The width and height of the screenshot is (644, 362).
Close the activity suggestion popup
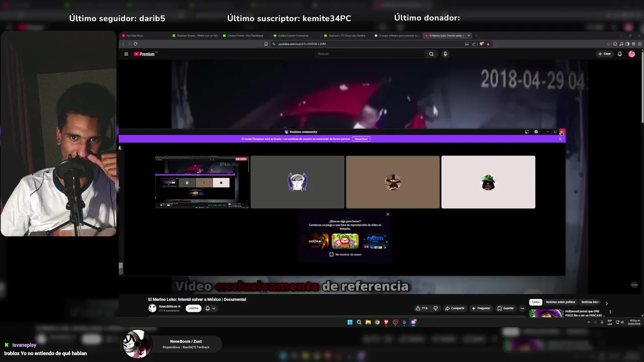pyautogui.click(x=388, y=214)
